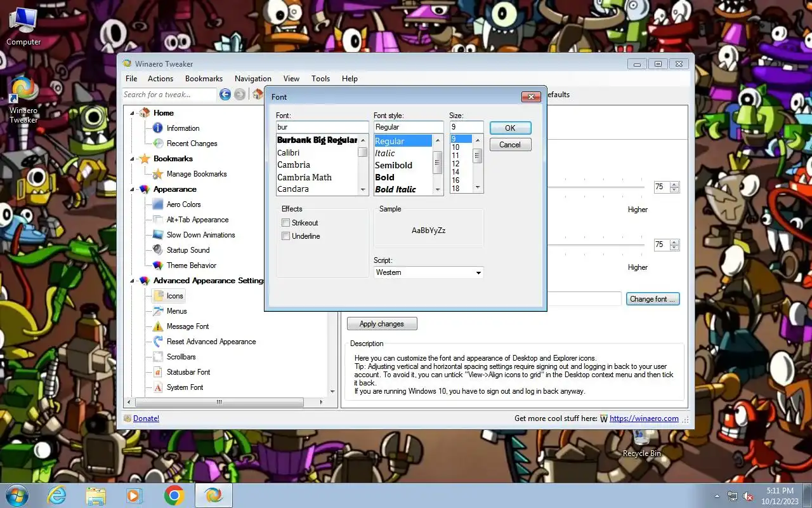Click the Menus item icon
This screenshot has height=508, width=812.
click(158, 311)
